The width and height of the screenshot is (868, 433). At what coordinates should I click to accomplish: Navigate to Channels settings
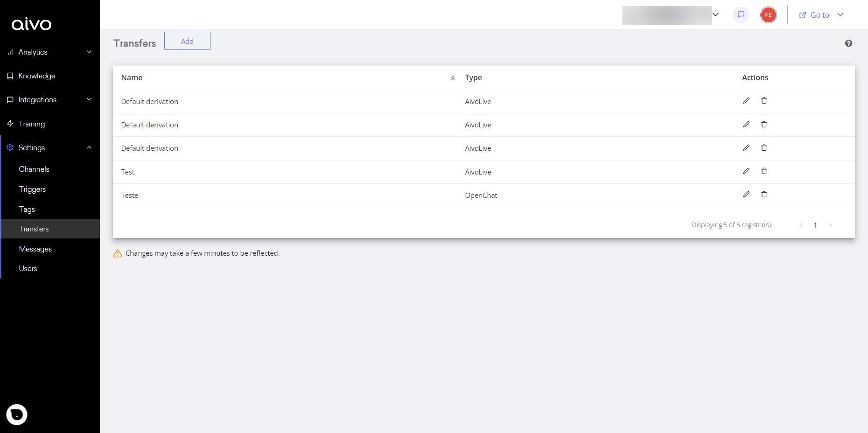pos(34,169)
